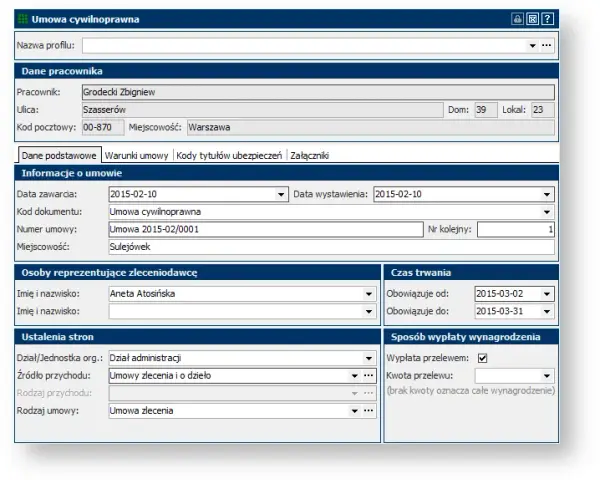Open Data zawarcia date dropdown
The height and width of the screenshot is (480, 600).
click(281, 194)
